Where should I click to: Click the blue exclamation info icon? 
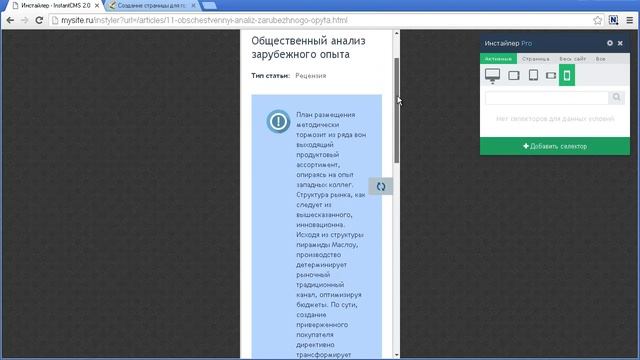coord(278,121)
